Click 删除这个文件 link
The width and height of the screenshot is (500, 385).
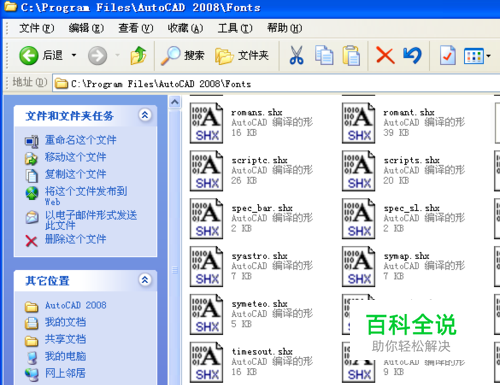tap(75, 239)
